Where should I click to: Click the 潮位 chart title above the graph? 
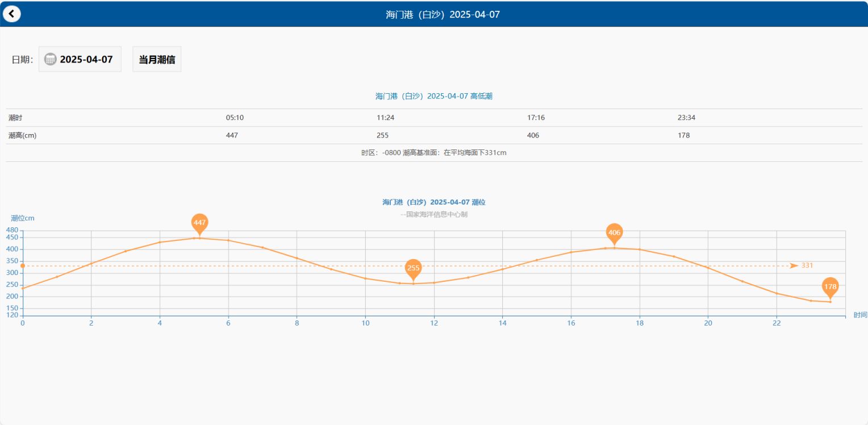(433, 202)
